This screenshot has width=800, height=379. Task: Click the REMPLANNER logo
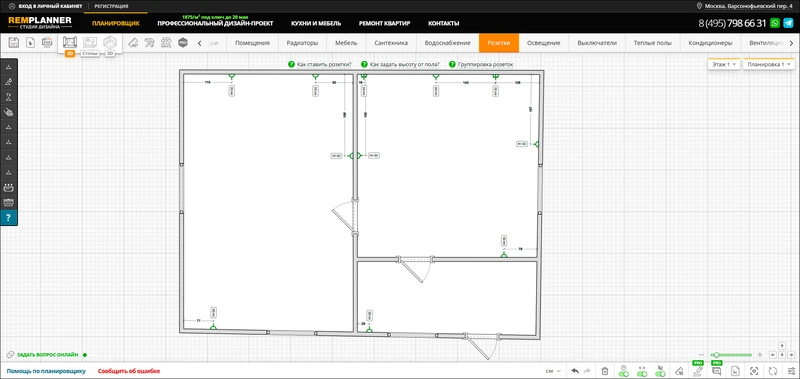[40, 23]
